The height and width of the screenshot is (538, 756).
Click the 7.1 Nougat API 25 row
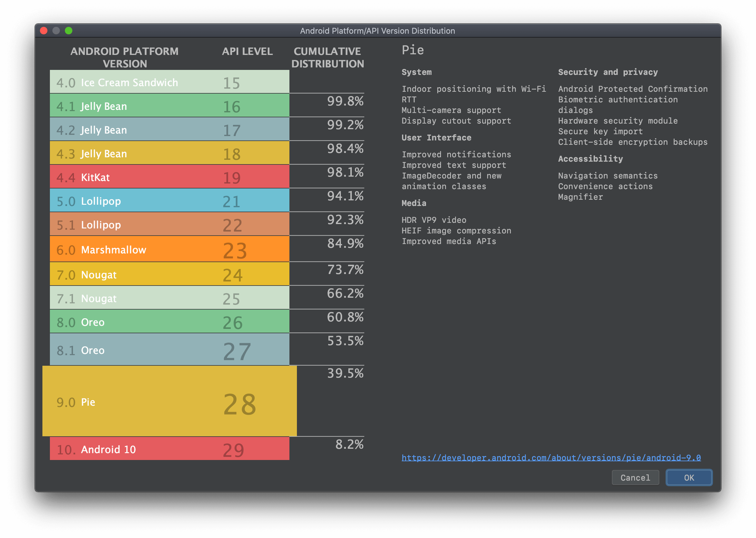coord(169,298)
